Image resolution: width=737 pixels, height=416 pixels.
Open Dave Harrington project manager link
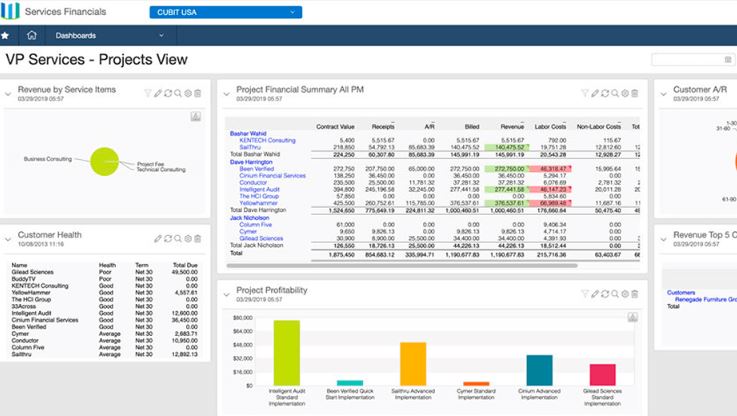pos(251,162)
